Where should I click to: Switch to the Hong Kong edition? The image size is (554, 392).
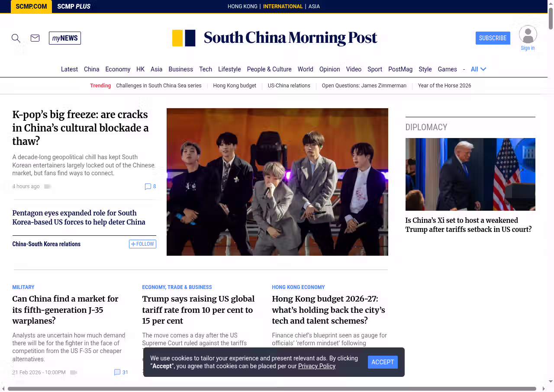[x=242, y=6]
